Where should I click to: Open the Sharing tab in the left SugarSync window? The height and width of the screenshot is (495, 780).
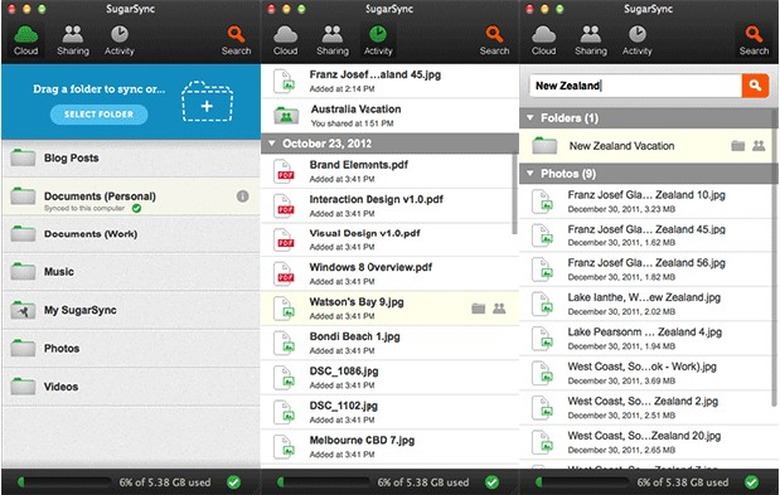pos(73,40)
